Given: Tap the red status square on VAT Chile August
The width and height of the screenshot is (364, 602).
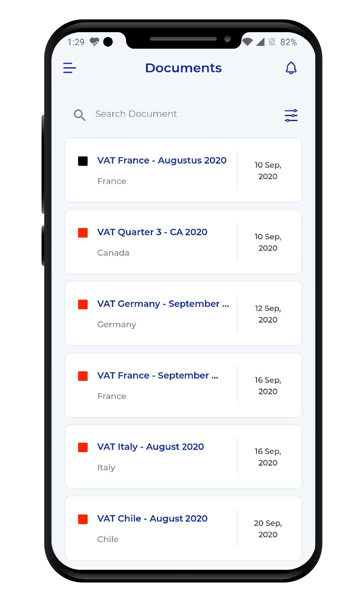Looking at the screenshot, I should pos(82,519).
